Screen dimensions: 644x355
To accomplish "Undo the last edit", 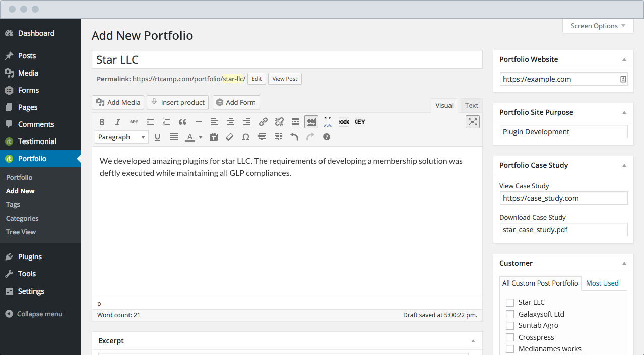I will [x=294, y=137].
